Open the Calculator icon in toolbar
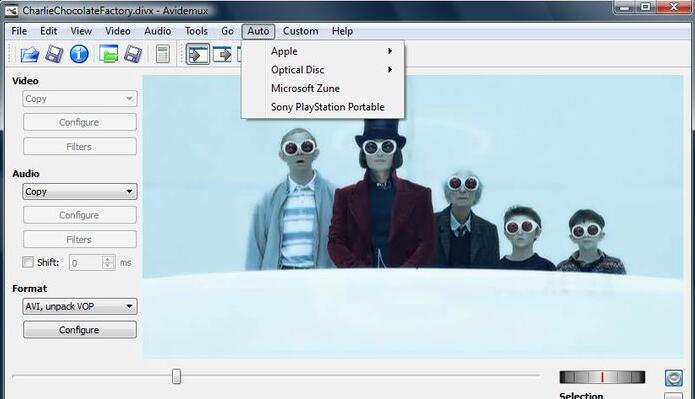The image size is (695, 399). point(163,55)
